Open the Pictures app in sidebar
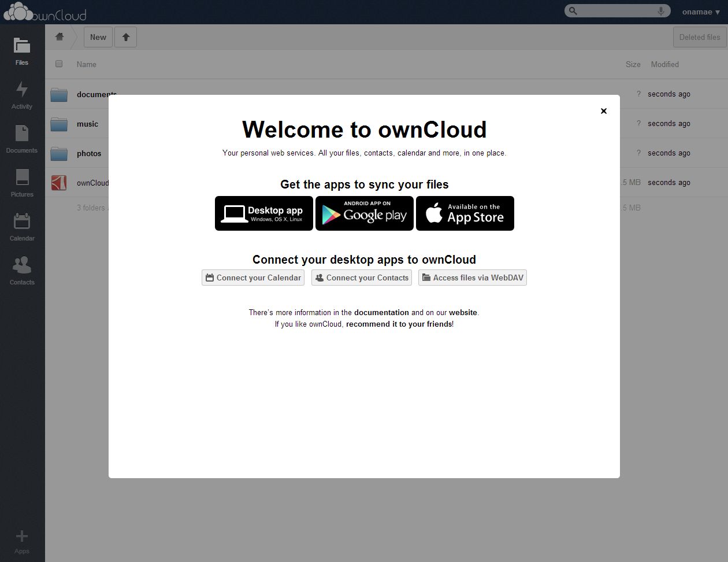 tap(22, 183)
